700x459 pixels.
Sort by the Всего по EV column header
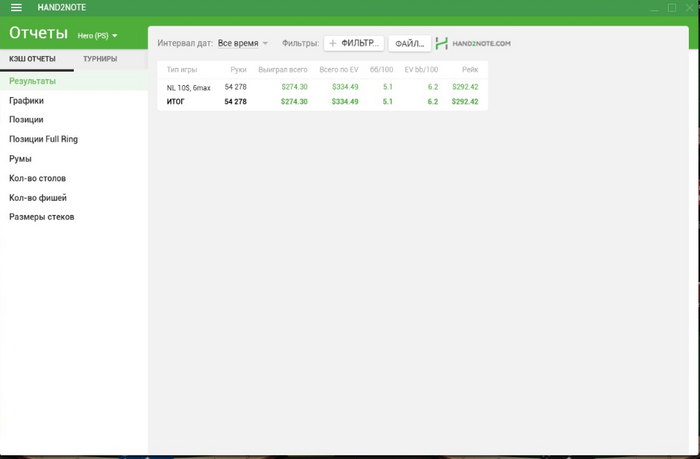[x=339, y=70]
